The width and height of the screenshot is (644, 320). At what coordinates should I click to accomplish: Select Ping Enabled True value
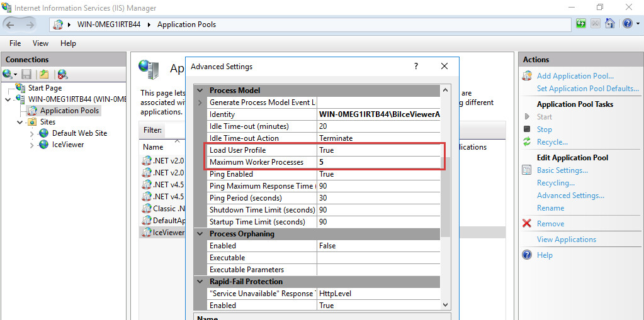pyautogui.click(x=378, y=174)
